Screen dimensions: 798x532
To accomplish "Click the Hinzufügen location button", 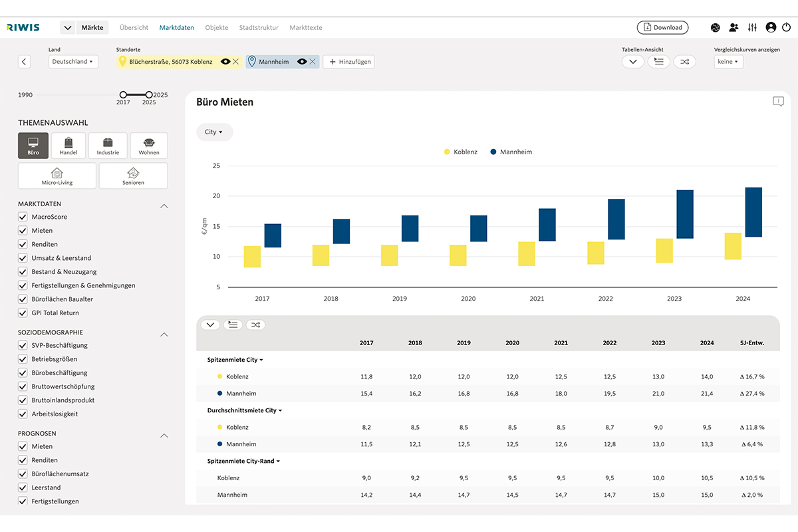I will pyautogui.click(x=348, y=62).
